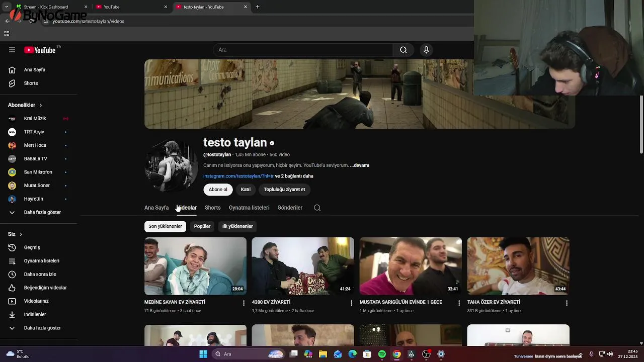Switch to channel Shorts tab
This screenshot has width=644, height=362.
tap(213, 208)
